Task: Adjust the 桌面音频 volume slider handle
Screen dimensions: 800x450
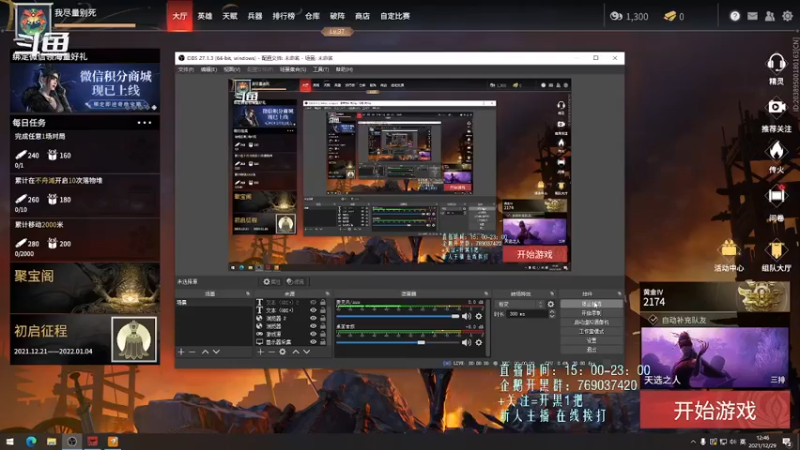Action: tap(421, 342)
